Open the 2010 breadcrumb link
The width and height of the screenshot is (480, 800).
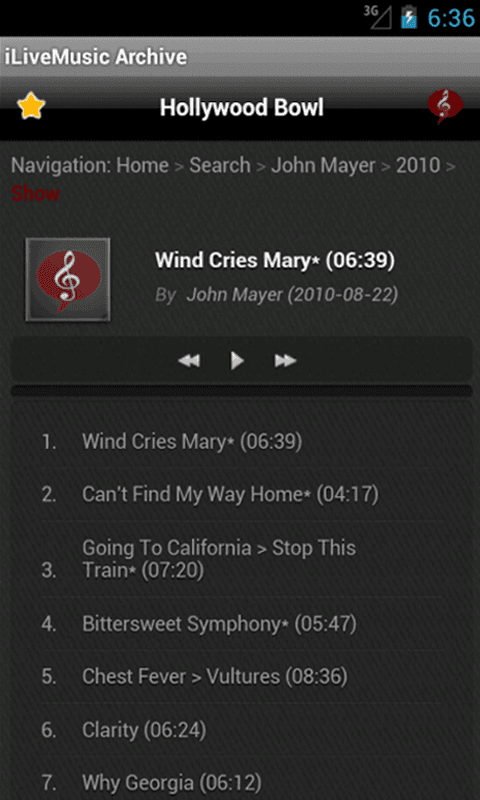(418, 165)
